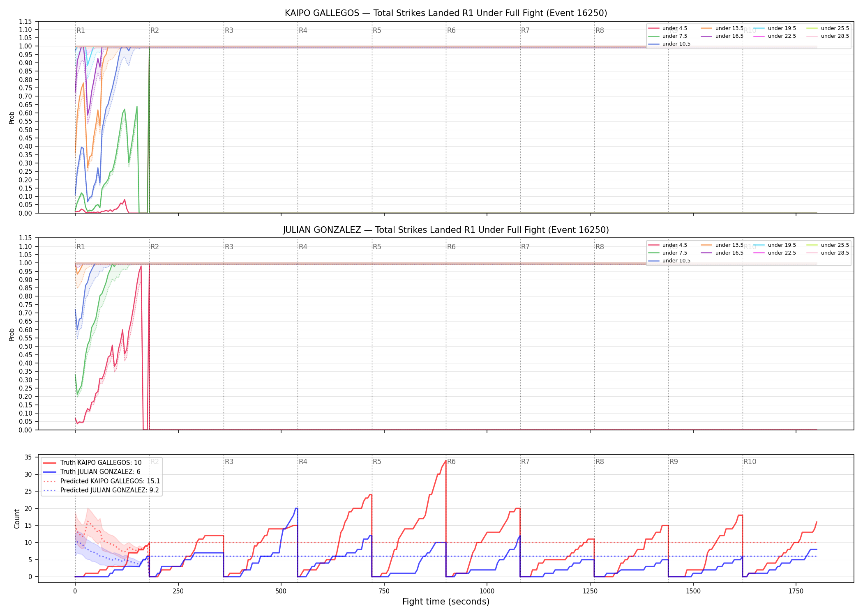Click the R4 marker in the Count chart
The height and width of the screenshot is (616, 863).
click(x=303, y=462)
